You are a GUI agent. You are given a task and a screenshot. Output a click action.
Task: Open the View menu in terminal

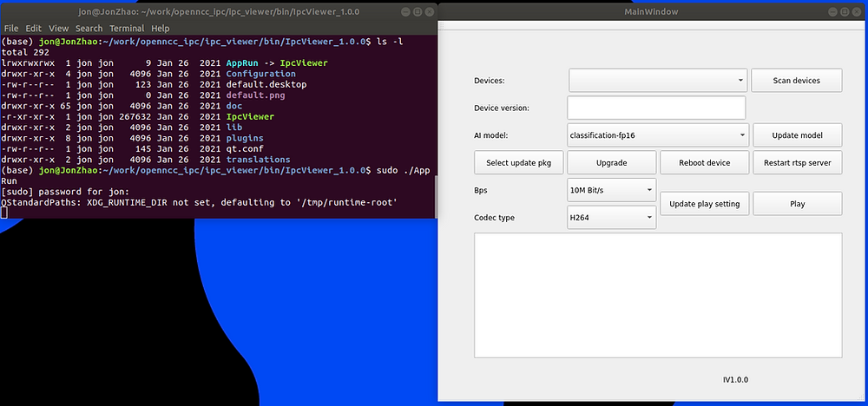point(59,29)
